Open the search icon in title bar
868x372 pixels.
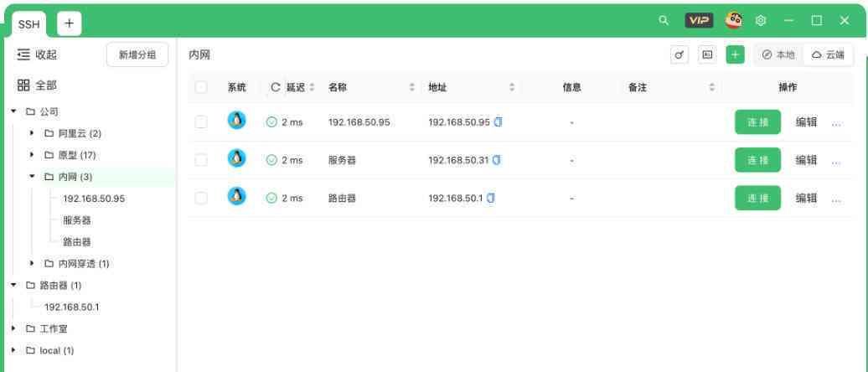click(664, 20)
